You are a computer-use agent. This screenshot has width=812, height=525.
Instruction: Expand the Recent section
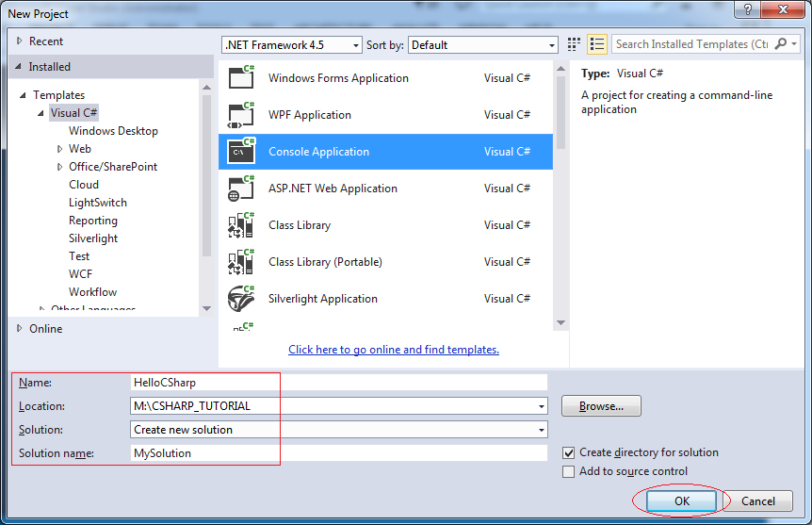[x=19, y=41]
